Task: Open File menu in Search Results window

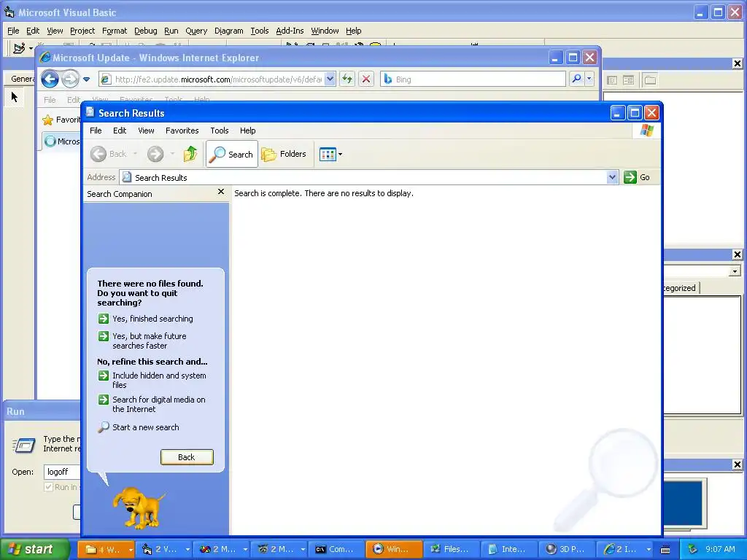Action: click(96, 131)
